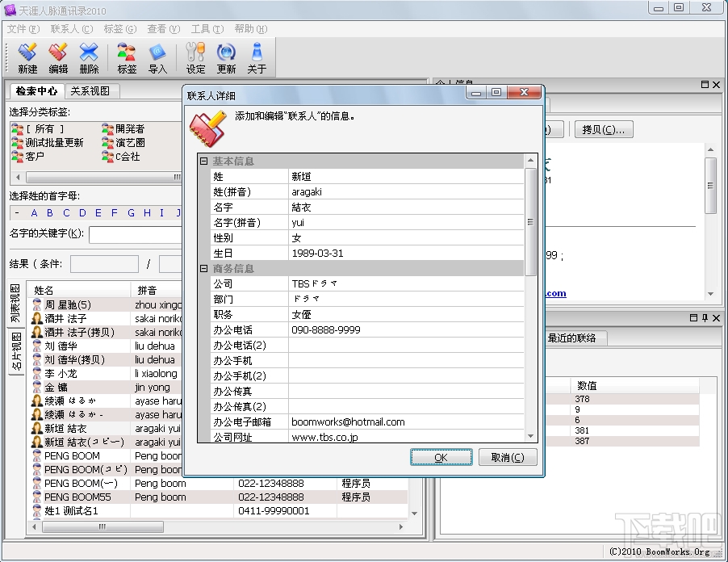
Task: Select the contact row 新垣 結衣
Action: pos(107,428)
